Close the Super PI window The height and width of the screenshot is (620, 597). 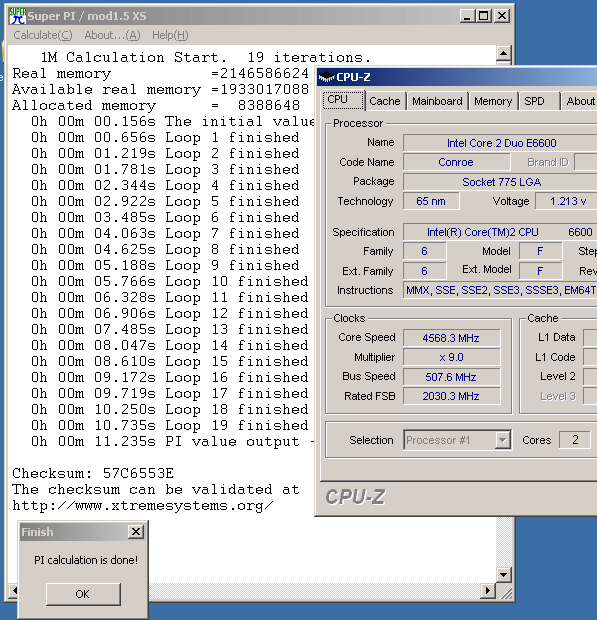[x=502, y=16]
